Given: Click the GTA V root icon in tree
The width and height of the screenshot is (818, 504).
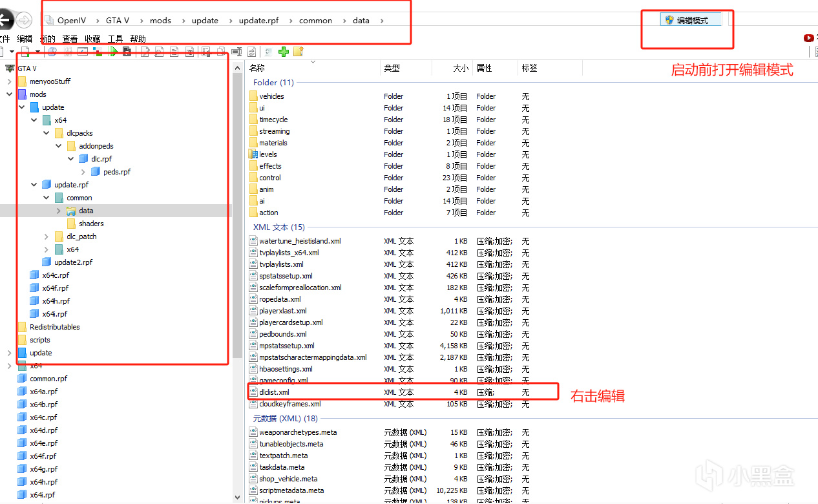Looking at the screenshot, I should (10, 68).
